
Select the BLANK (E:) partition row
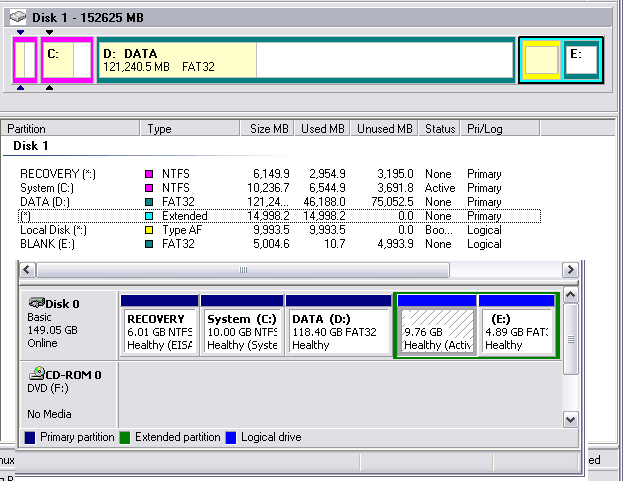pyautogui.click(x=280, y=244)
